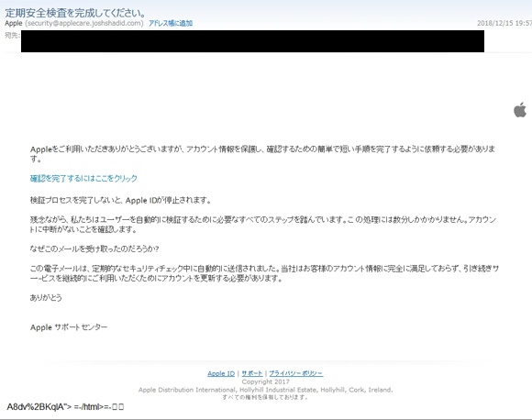Click the date 2018/12/15 timestamp
Screen dimensions: 532x420
[504, 23]
